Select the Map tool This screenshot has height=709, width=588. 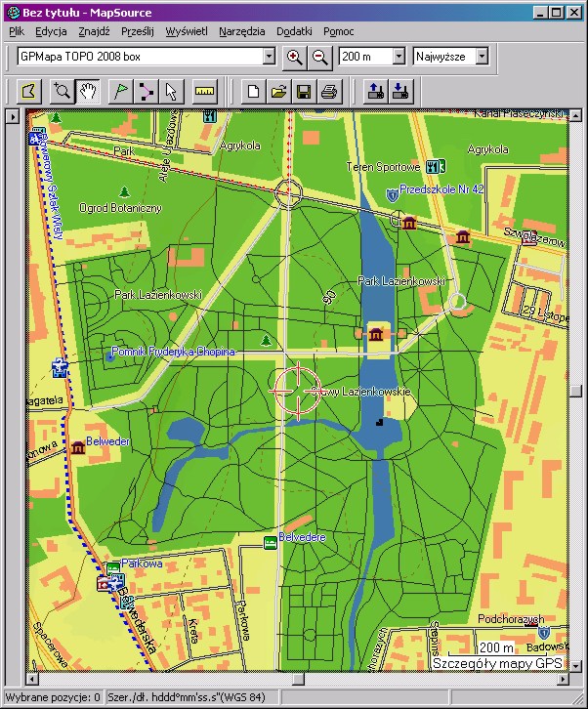(x=30, y=92)
